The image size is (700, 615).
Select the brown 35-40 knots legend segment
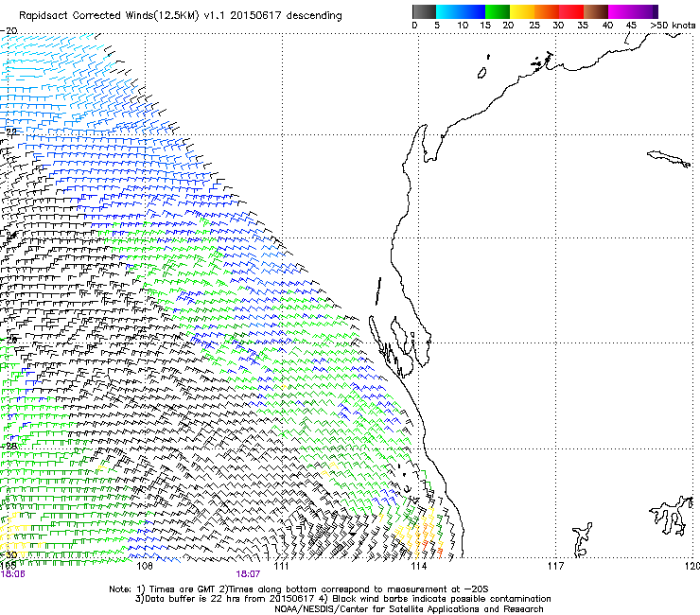(596, 11)
